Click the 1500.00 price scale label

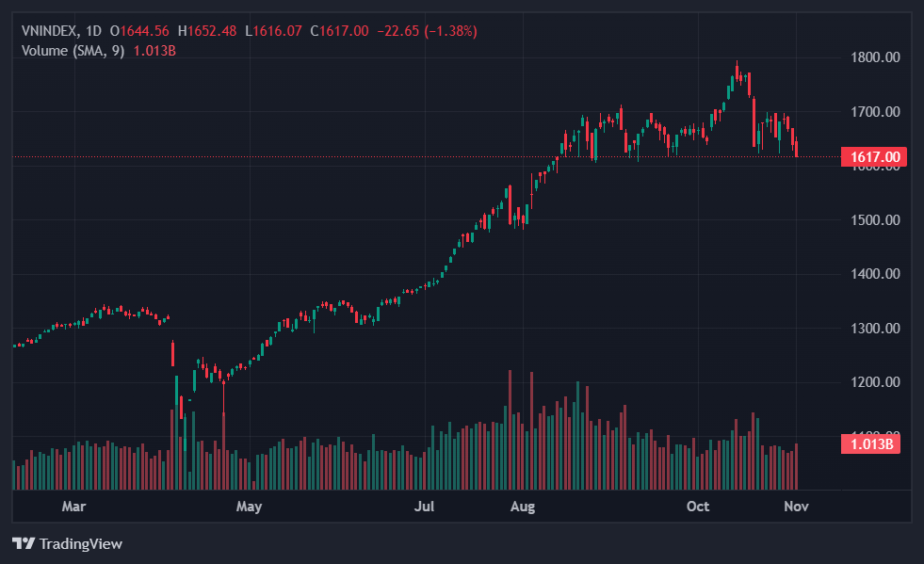click(x=875, y=220)
